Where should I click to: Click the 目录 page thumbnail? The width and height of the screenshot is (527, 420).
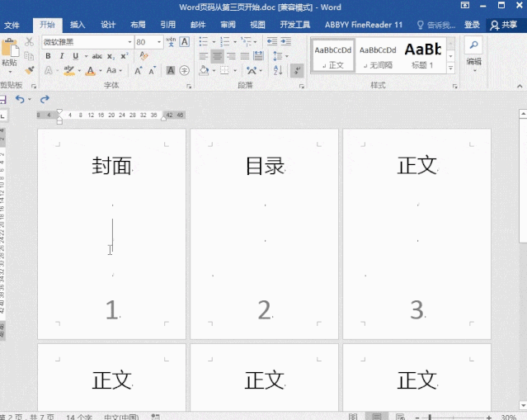coord(264,234)
